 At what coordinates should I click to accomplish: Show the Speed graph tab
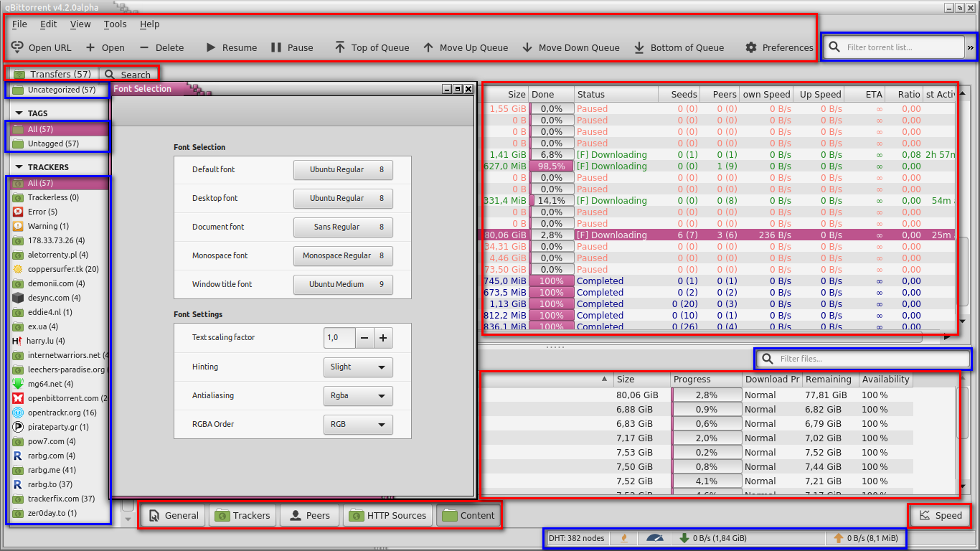coord(940,515)
